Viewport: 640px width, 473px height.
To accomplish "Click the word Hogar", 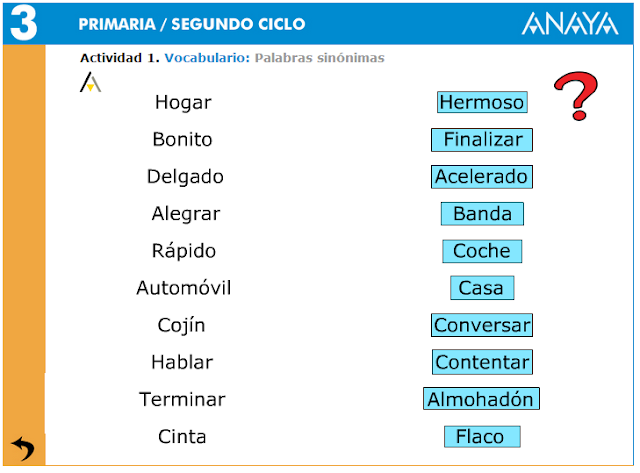I will coord(183,102).
